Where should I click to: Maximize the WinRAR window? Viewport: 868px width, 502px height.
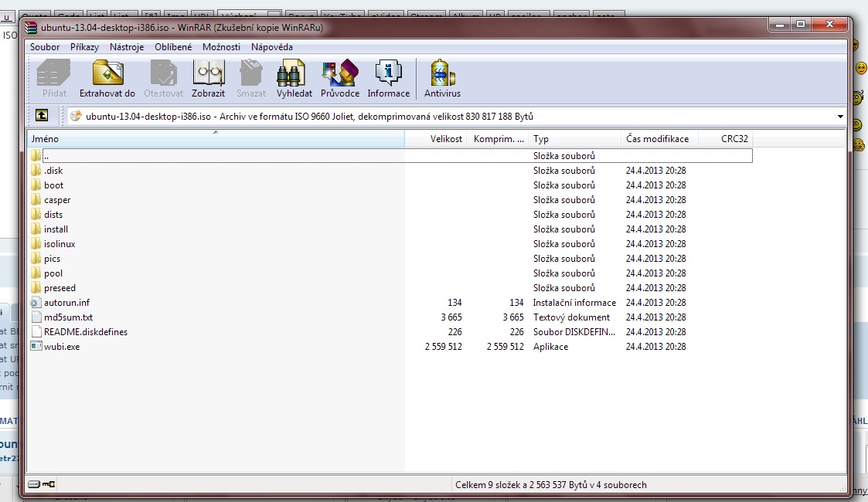point(801,24)
